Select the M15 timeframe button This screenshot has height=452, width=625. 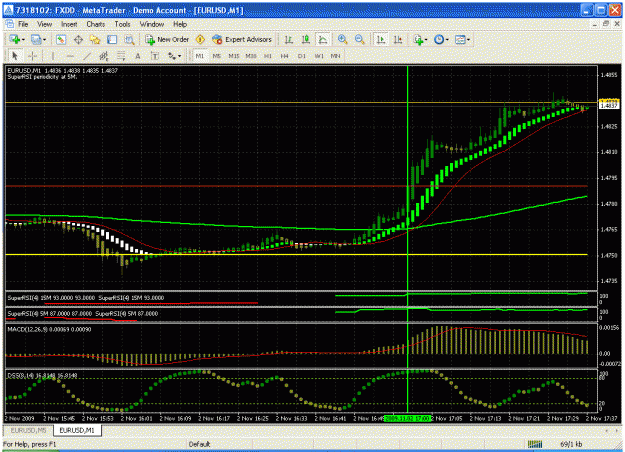[234, 56]
